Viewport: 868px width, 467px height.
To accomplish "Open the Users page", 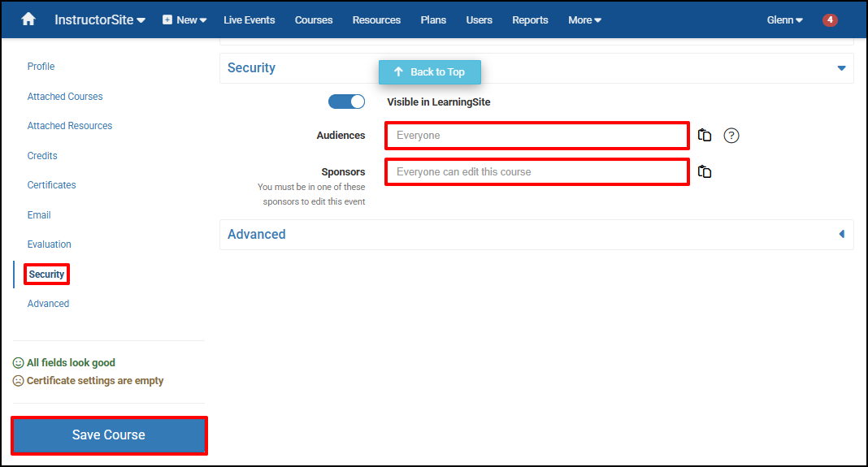I will click(x=479, y=20).
